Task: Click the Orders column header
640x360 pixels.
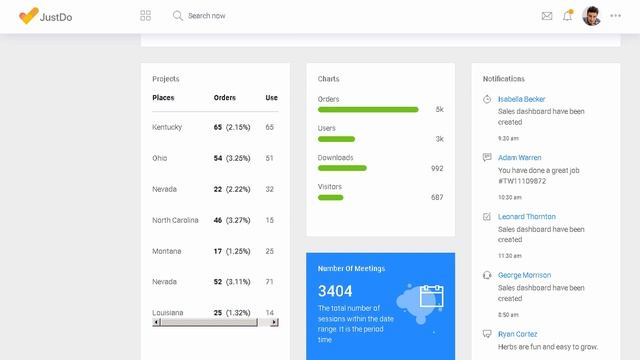Action: (x=224, y=98)
